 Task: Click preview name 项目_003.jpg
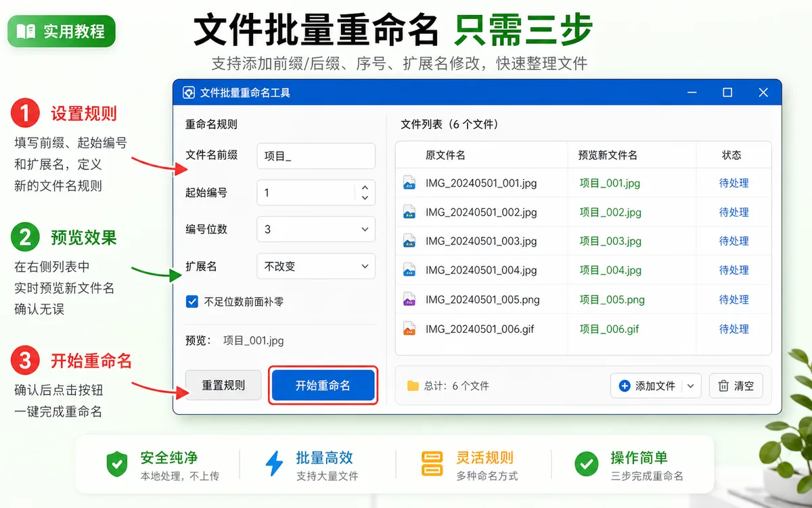[x=610, y=241]
